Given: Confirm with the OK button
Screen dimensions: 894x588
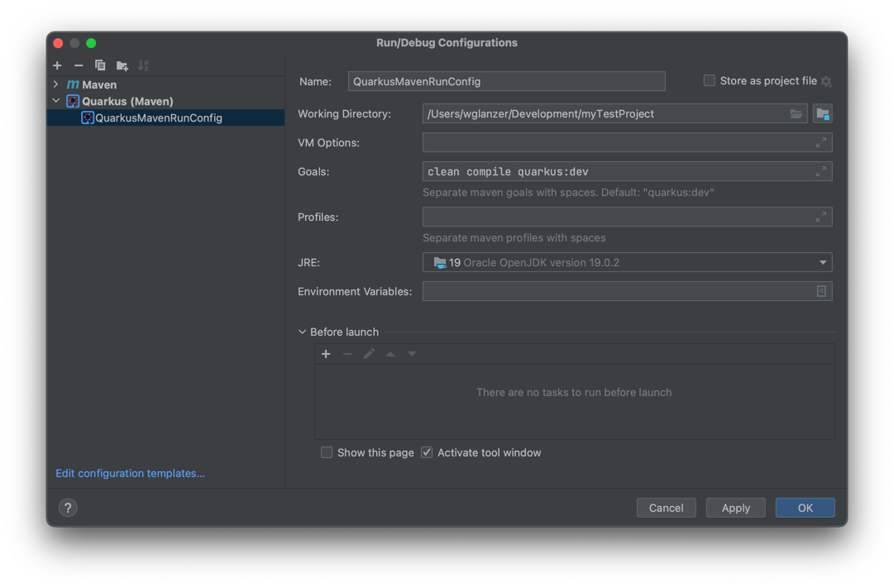Looking at the screenshot, I should pyautogui.click(x=805, y=508).
